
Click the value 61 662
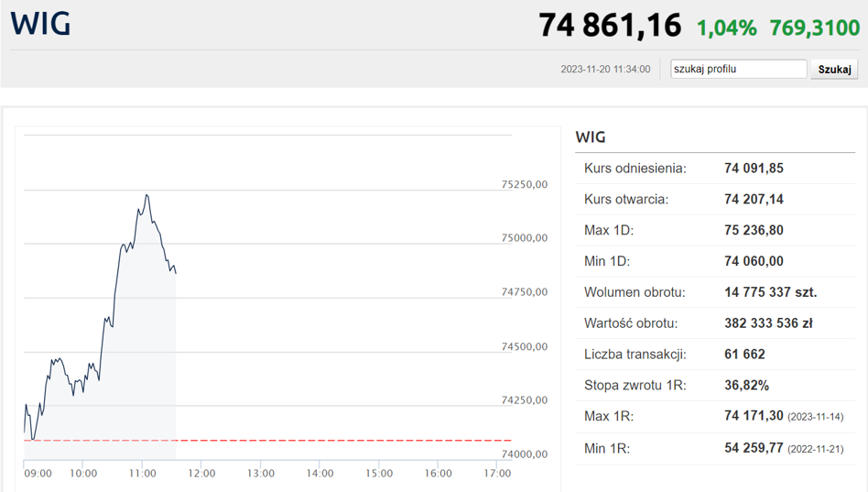pos(744,355)
